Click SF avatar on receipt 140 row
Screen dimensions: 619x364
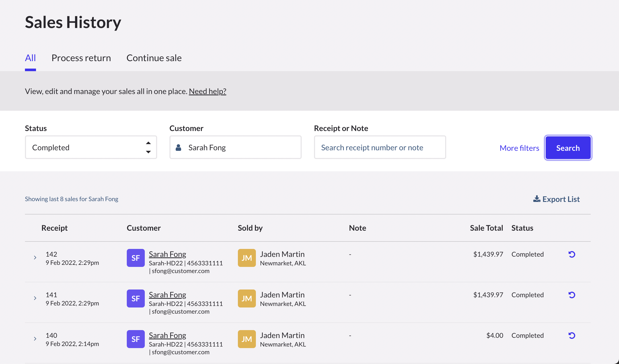[x=136, y=339]
